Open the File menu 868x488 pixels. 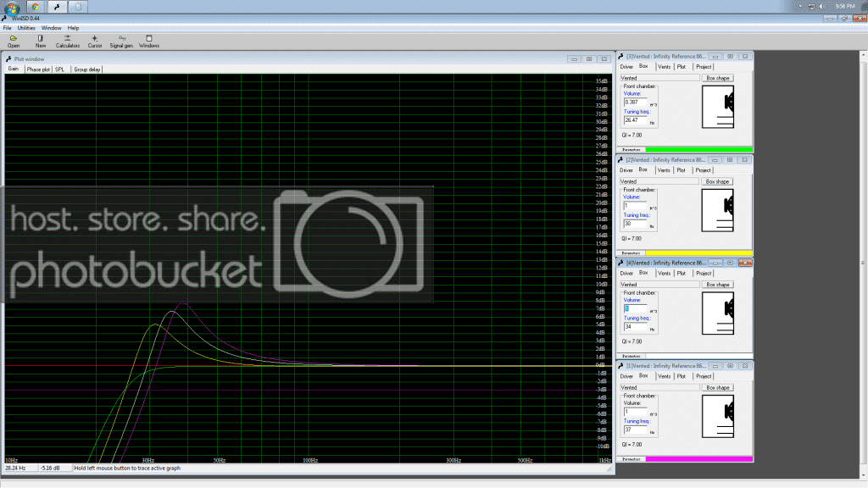click(x=7, y=28)
